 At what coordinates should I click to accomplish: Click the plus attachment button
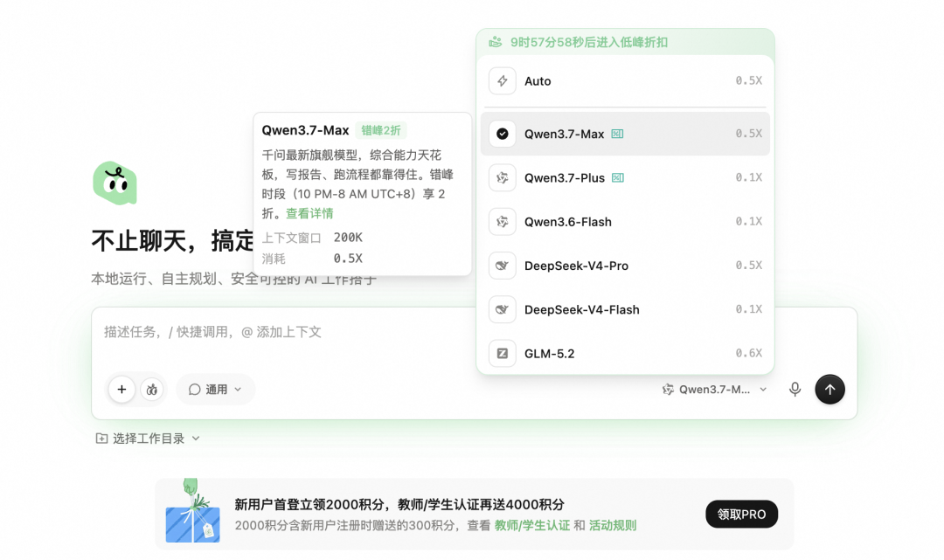(121, 389)
